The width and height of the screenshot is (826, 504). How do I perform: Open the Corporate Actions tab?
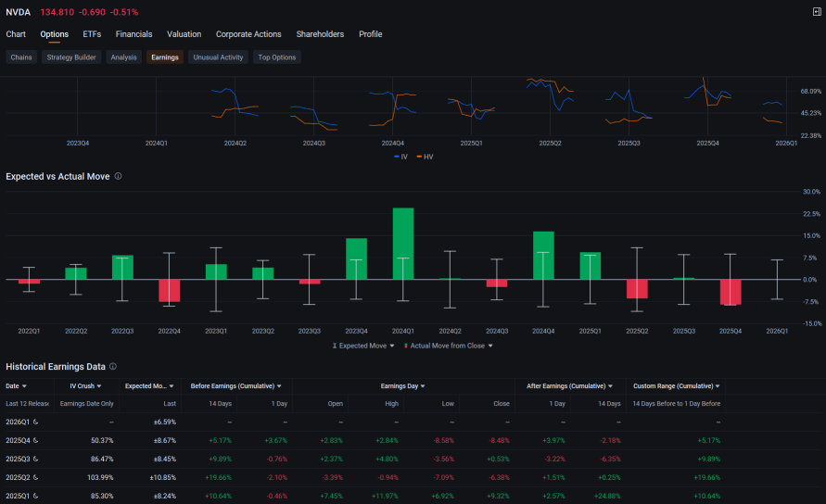[248, 34]
